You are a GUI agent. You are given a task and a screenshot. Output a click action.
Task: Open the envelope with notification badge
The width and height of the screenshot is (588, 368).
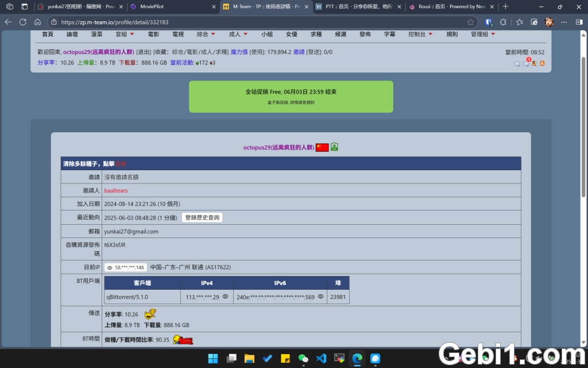coord(526,63)
